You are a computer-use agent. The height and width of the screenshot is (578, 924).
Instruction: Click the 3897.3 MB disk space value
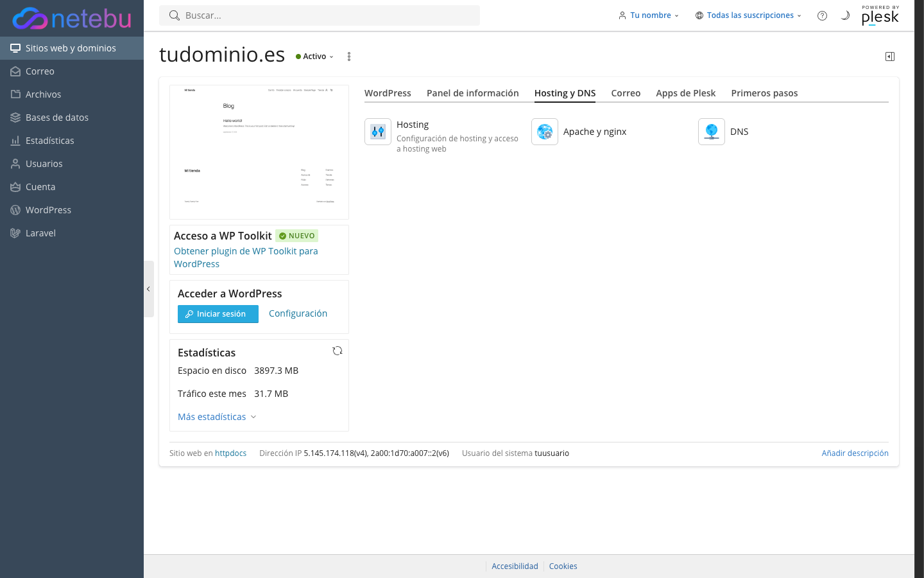tap(276, 371)
